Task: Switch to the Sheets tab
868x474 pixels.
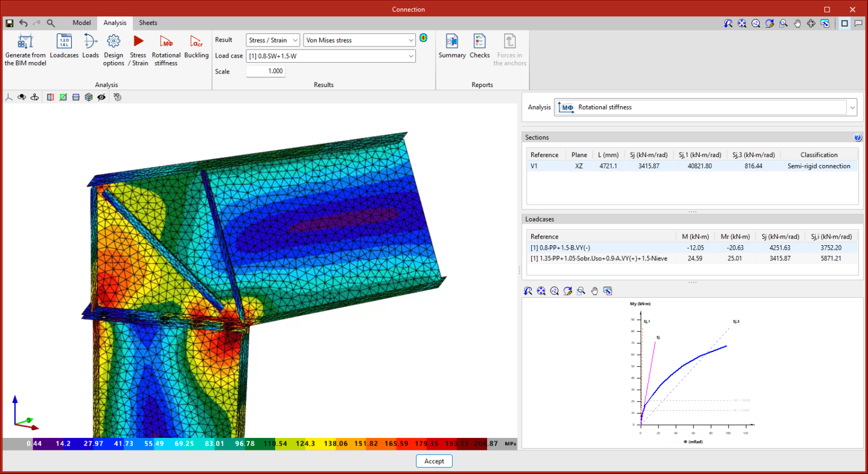Action: point(148,23)
